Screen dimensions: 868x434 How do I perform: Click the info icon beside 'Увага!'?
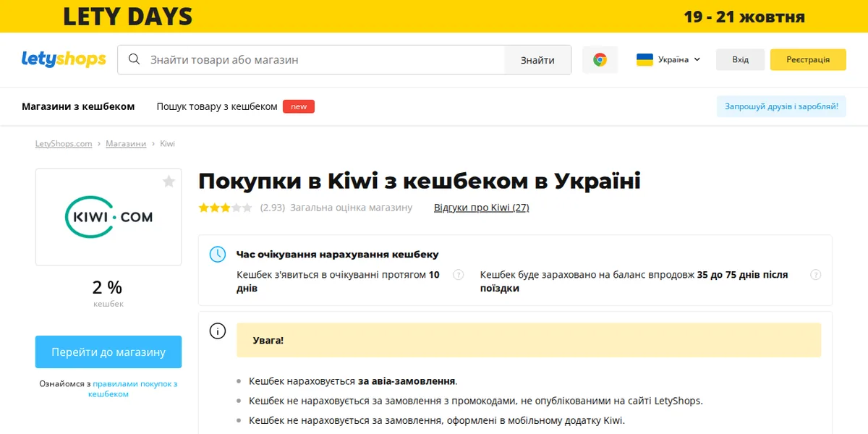(217, 331)
